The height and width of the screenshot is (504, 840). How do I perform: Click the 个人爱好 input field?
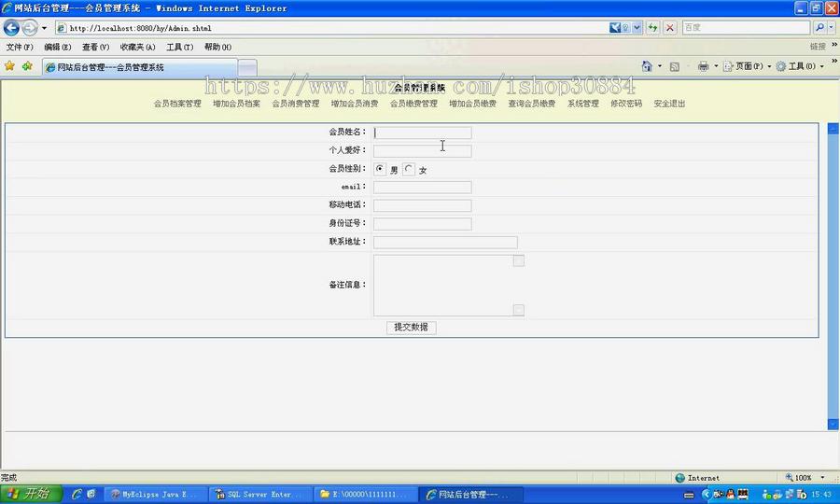[422, 151]
